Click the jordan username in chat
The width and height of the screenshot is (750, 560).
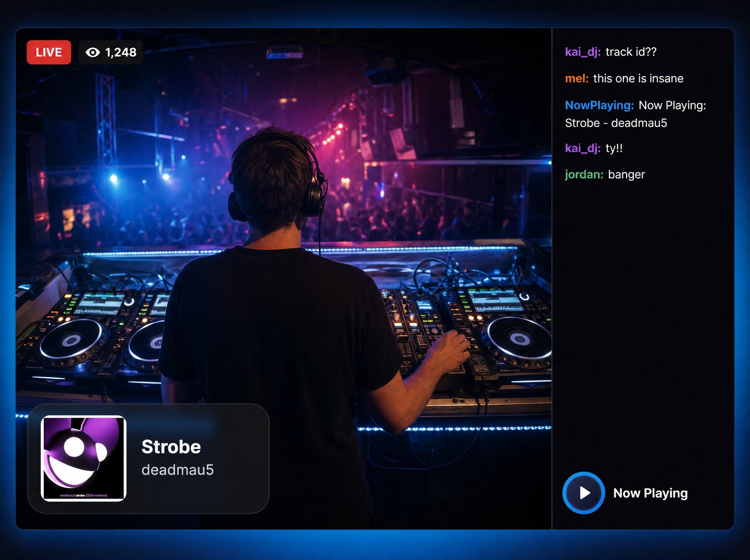[584, 175]
